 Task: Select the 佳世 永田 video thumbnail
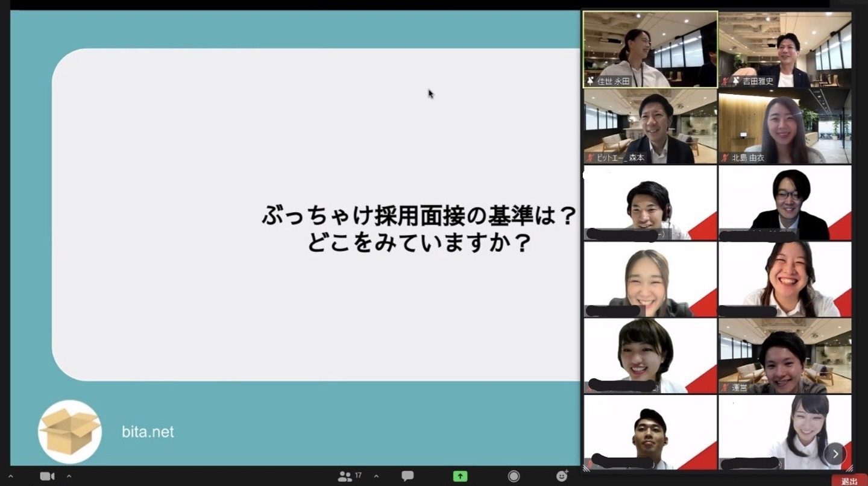[650, 49]
